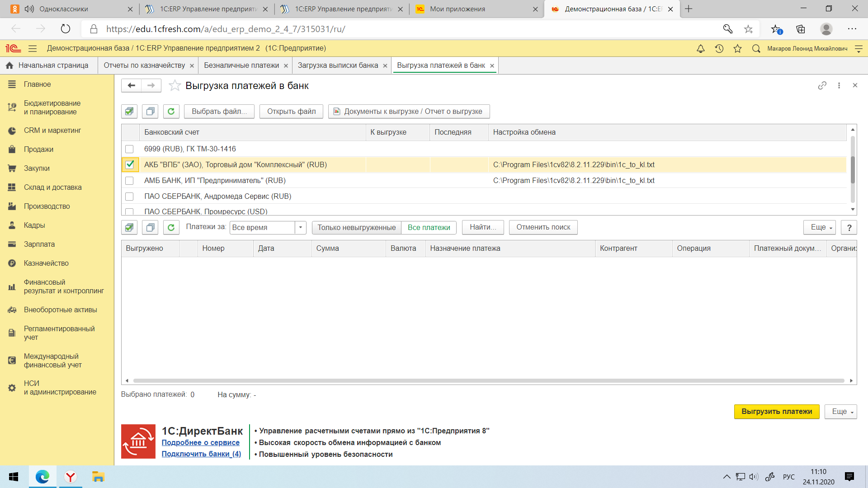Go back with the form back arrow
This screenshot has width=868, height=488.
pos(131,85)
